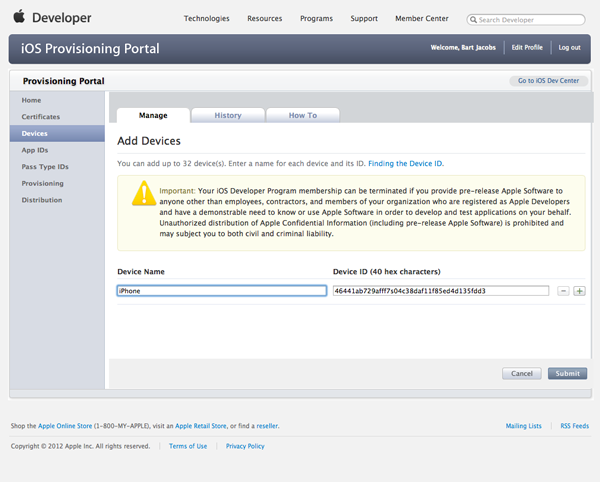This screenshot has width=600, height=482.
Task: Click the Add Devices heading
Action: pyautogui.click(x=149, y=141)
